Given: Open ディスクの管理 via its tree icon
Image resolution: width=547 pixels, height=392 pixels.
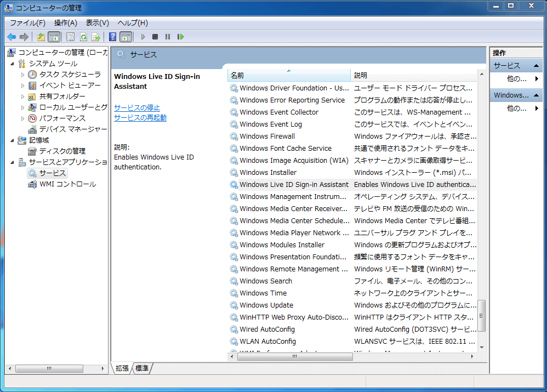Looking at the screenshot, I should pyautogui.click(x=32, y=151).
